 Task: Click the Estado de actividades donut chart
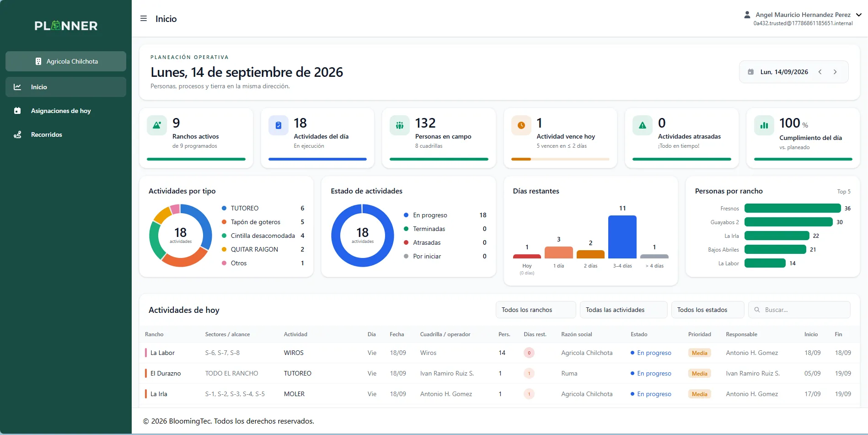point(363,236)
